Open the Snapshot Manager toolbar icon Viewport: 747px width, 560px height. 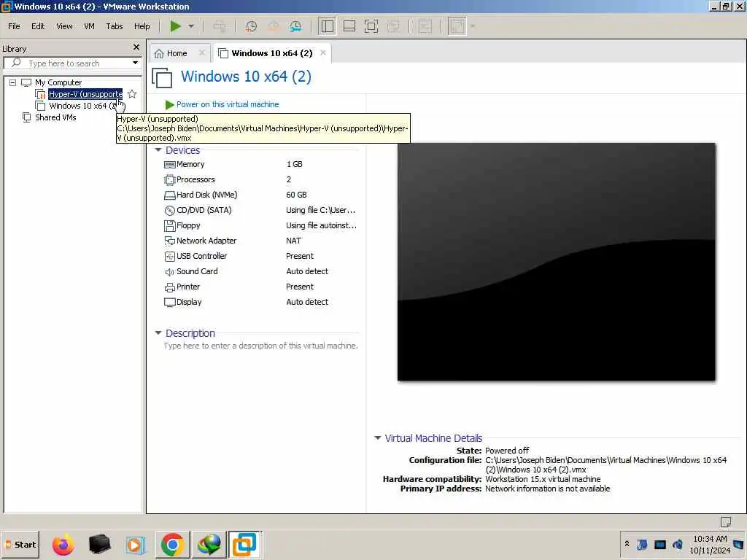coord(295,26)
